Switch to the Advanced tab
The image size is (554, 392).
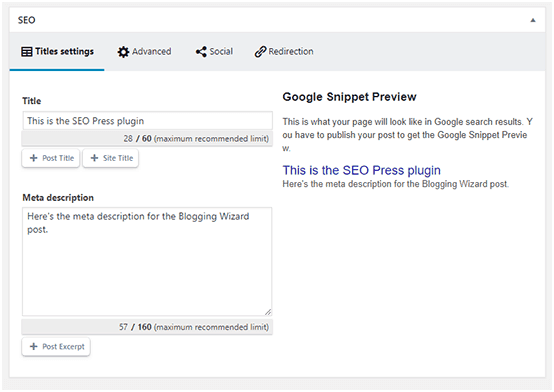144,52
